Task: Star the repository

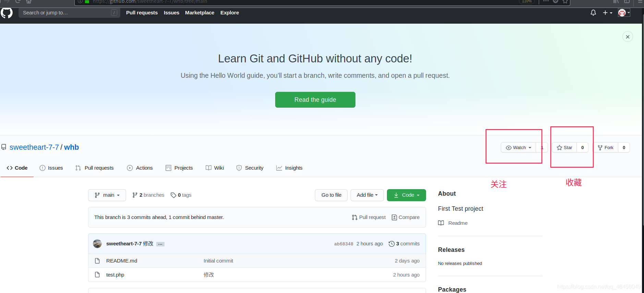Action: [564, 148]
